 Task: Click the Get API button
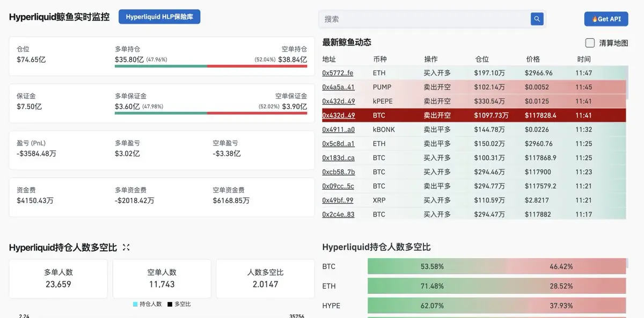(606, 19)
